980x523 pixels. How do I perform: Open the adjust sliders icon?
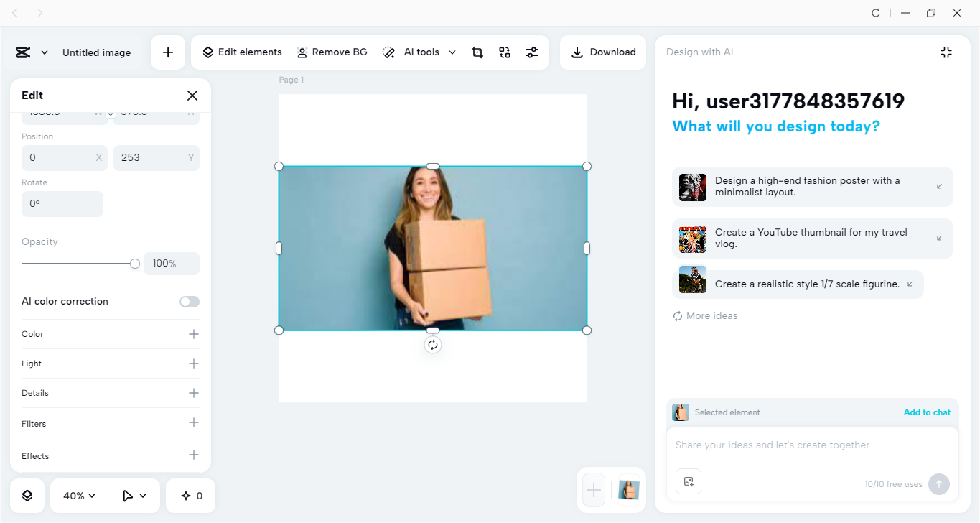point(532,52)
